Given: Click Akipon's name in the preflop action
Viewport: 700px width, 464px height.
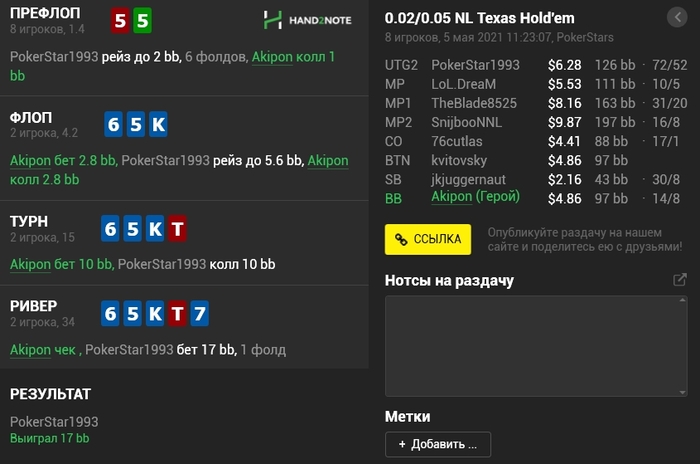Looking at the screenshot, I should pos(272,57).
